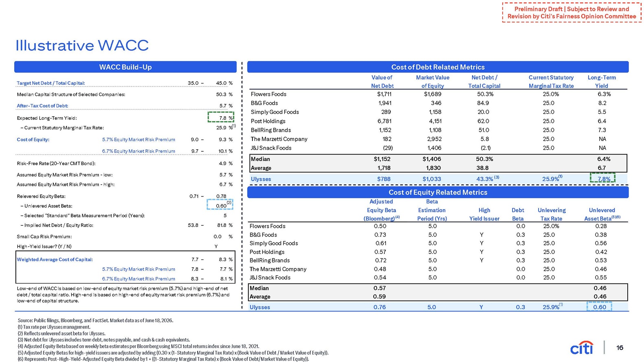Select "Median Capital Structure of Selected Companies:" label

pos(71,94)
